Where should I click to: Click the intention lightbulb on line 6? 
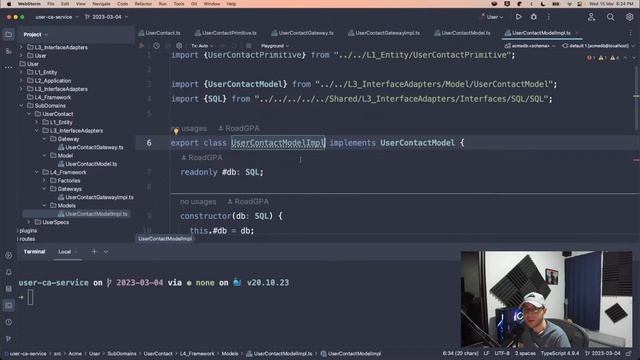click(x=176, y=131)
